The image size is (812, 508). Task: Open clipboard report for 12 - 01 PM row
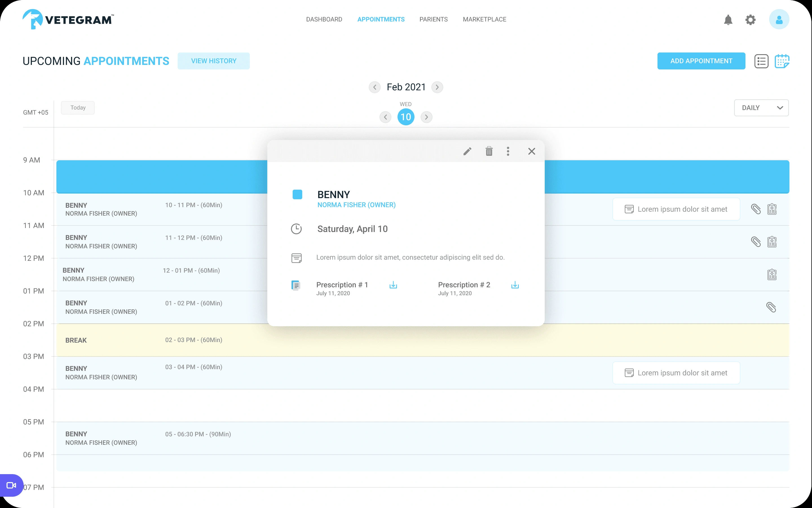[772, 275]
